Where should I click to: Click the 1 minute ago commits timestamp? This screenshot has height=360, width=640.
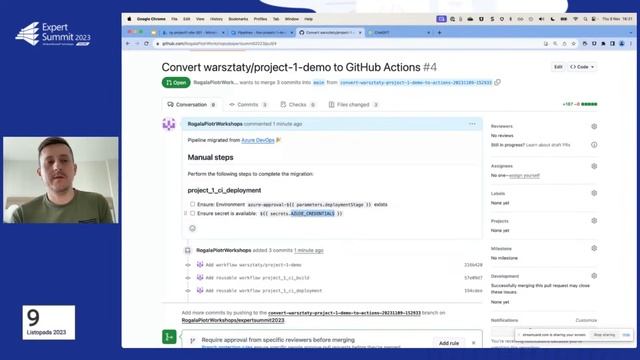click(309, 250)
